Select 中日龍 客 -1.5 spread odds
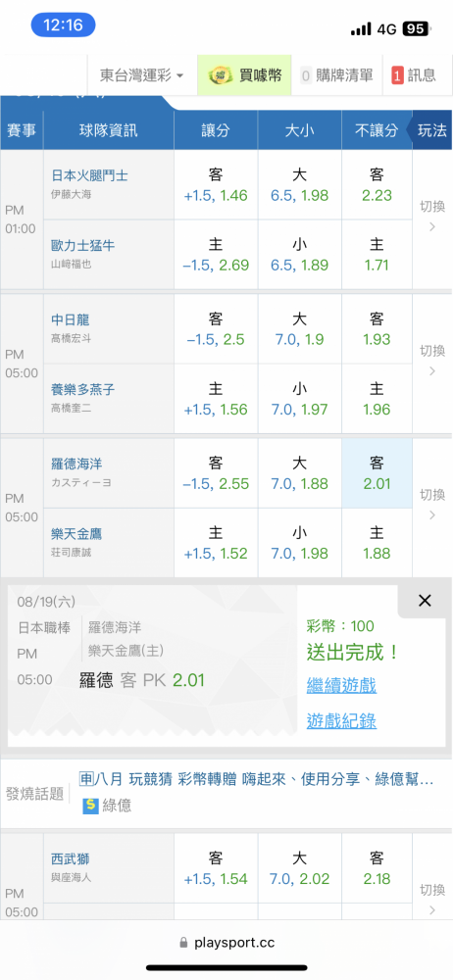 (216, 328)
